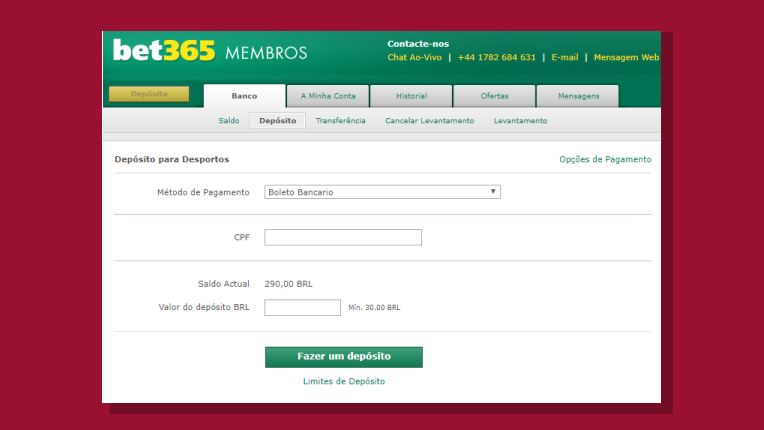Open Opções de Pagamento link
This screenshot has width=764, height=430.
point(605,159)
